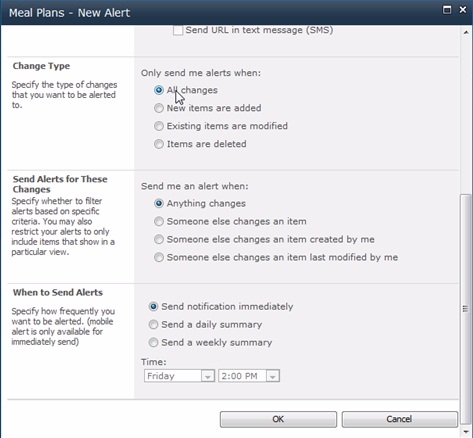473x438 pixels.
Task: Click the Meal Plans - New Alert title
Action: point(69,13)
